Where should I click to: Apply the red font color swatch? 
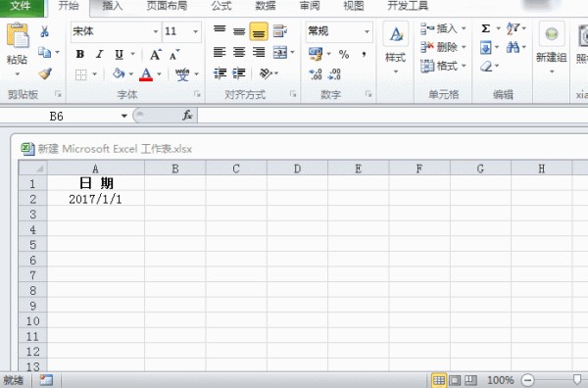point(146,73)
